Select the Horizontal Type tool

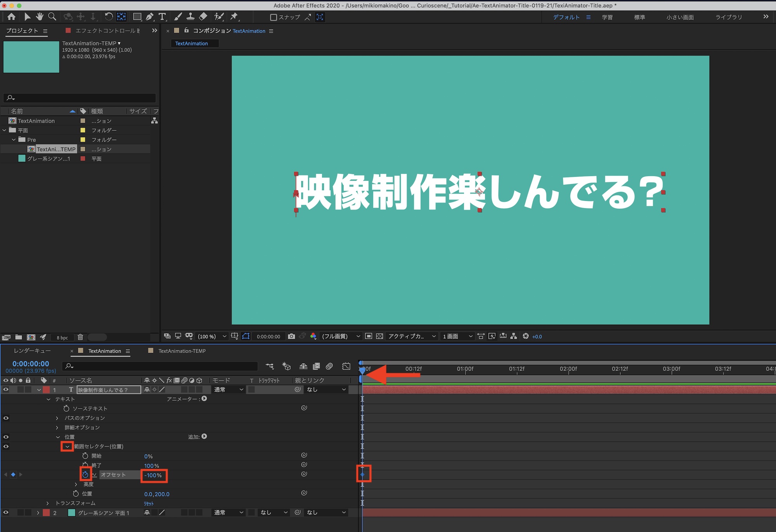click(162, 17)
